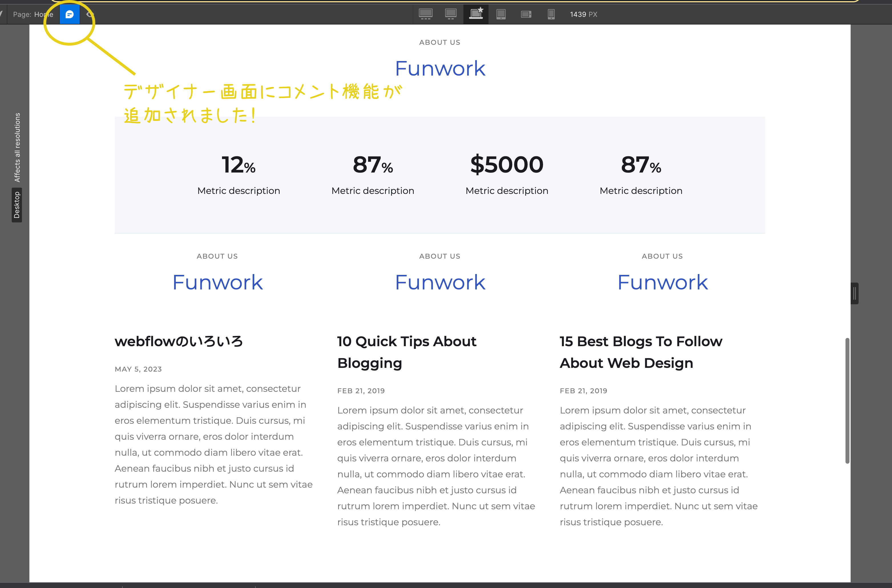
Task: Open 15 Best Blogs To Follow post
Action: (641, 352)
